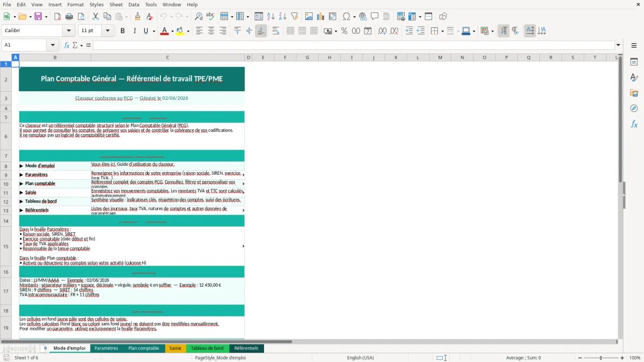Toggle Align Bottom button
The height and width of the screenshot is (362, 644).
click(261, 31)
